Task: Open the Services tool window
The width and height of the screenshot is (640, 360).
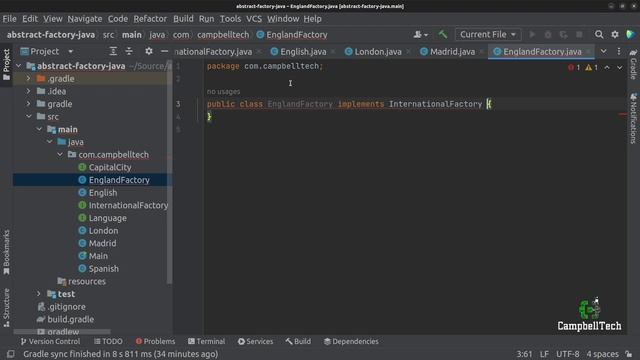Action: [x=256, y=341]
